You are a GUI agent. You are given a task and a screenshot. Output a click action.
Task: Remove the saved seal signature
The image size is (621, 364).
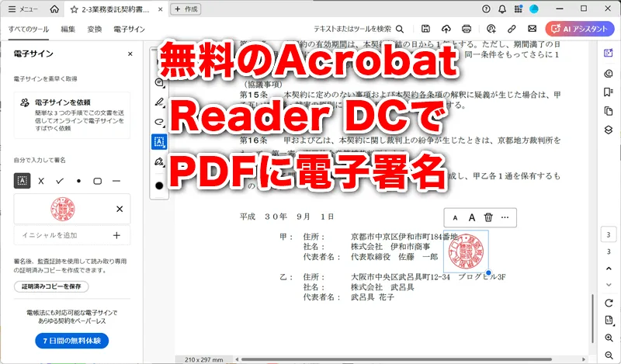[x=120, y=209]
